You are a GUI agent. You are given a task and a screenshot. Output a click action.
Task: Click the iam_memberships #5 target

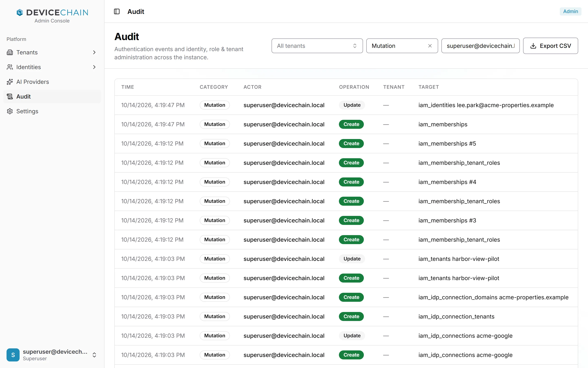coord(447,144)
